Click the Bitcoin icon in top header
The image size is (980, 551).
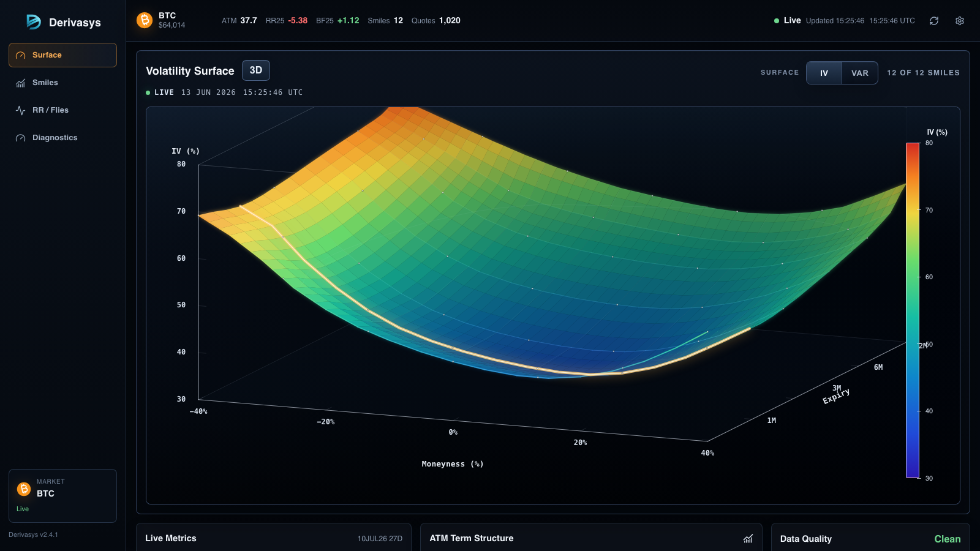145,20
